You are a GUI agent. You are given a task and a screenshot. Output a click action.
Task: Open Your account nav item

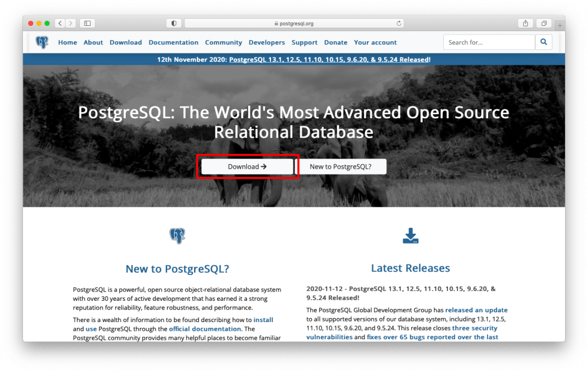coord(376,42)
